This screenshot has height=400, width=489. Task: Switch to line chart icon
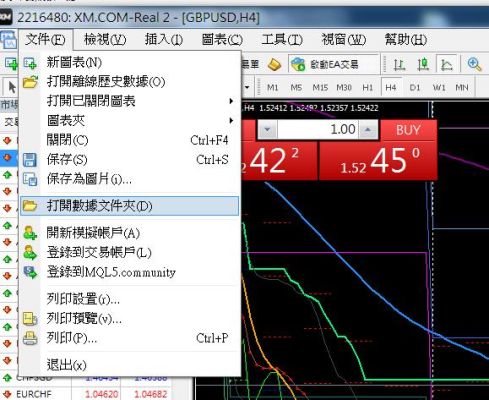click(446, 64)
